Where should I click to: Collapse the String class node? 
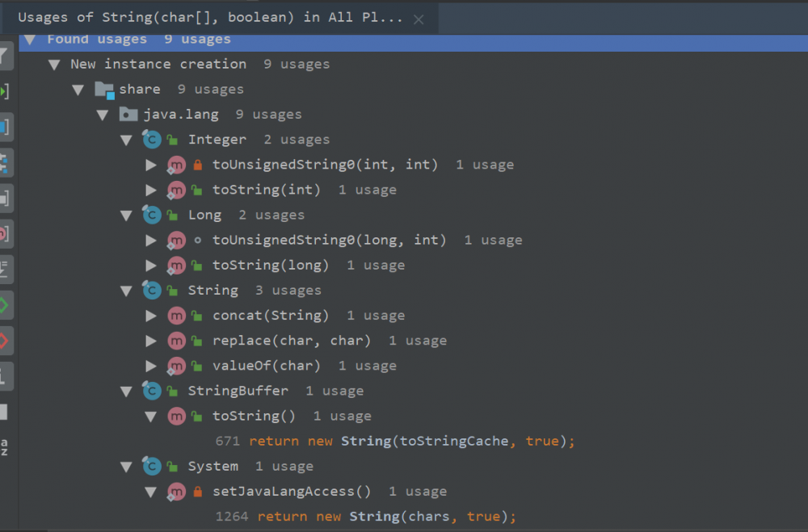pyautogui.click(x=126, y=291)
